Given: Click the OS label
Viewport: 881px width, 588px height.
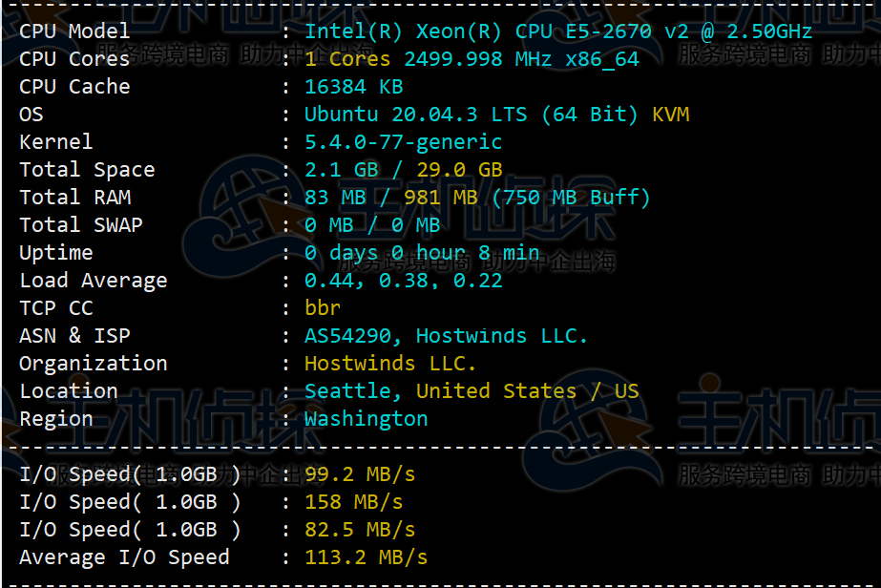Looking at the screenshot, I should click(31, 115).
